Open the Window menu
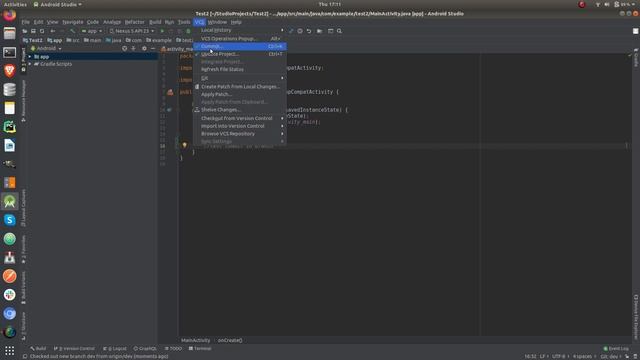The image size is (640, 360). (217, 22)
